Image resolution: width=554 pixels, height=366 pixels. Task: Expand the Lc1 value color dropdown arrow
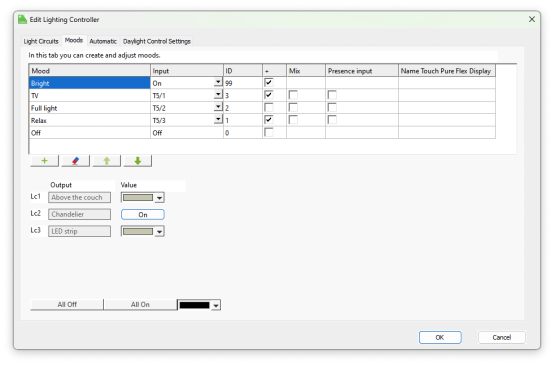pos(159,197)
